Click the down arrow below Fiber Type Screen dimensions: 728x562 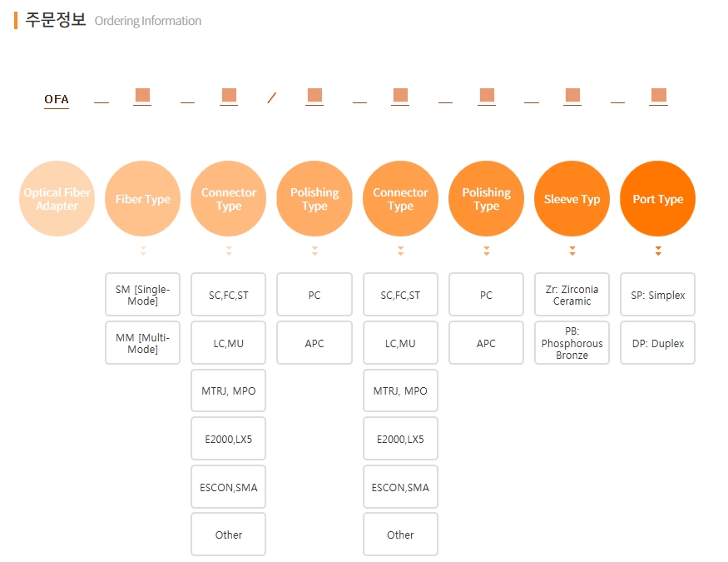pos(142,251)
